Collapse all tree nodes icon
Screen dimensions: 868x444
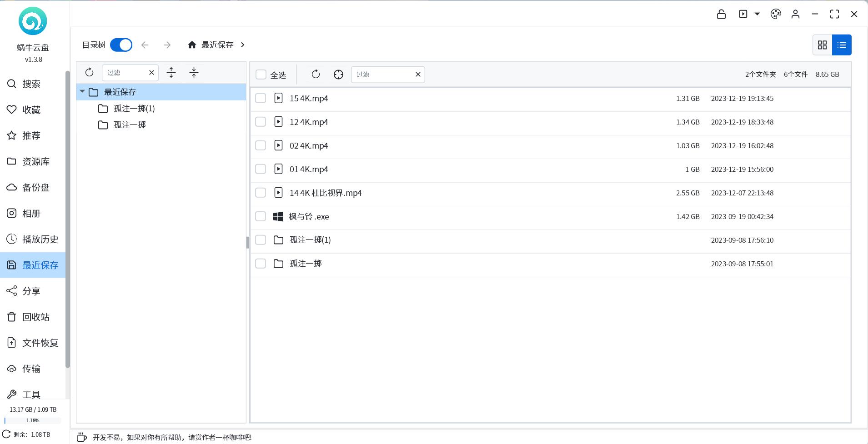pos(194,72)
